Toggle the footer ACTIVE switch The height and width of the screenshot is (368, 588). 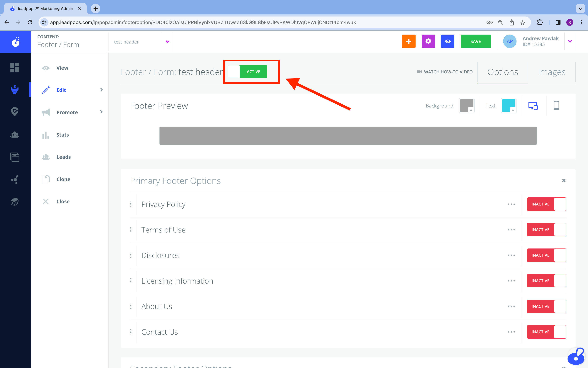point(247,72)
